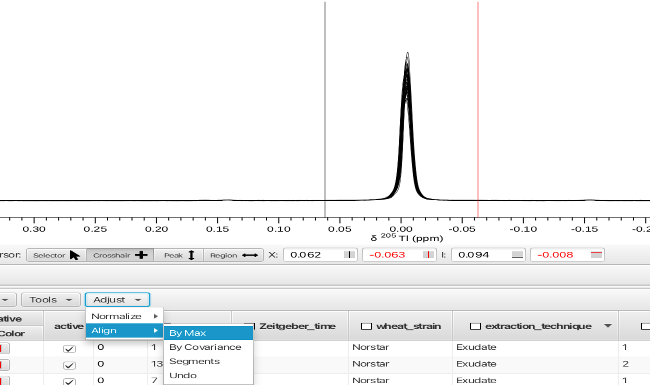Click the Exudate cell in second row
Viewport: 650px width, 386px height.
[535, 364]
